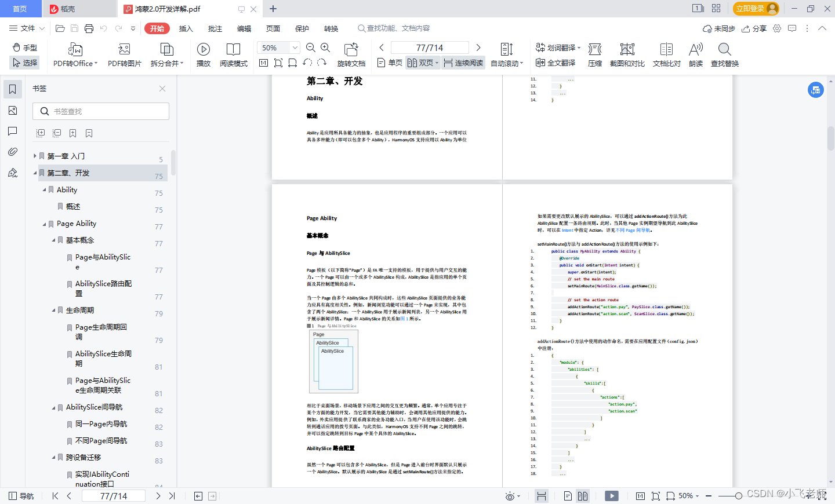Switch to 单页 single page view

click(x=390, y=63)
